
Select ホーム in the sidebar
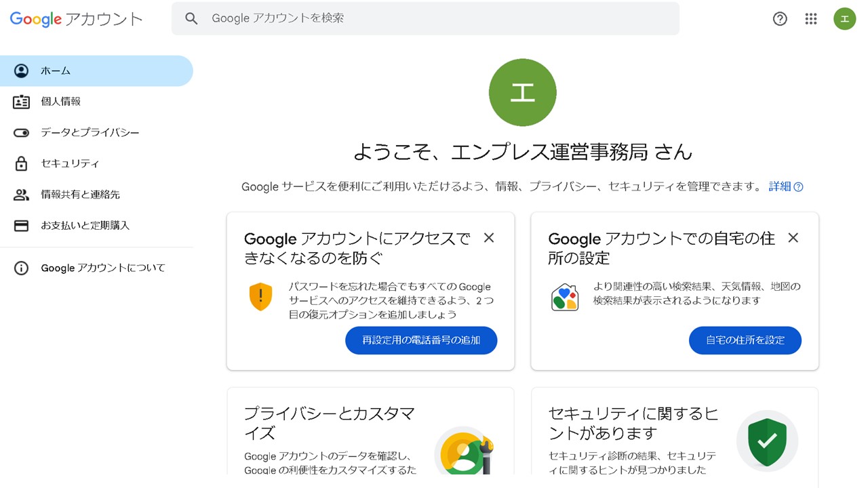(56, 71)
